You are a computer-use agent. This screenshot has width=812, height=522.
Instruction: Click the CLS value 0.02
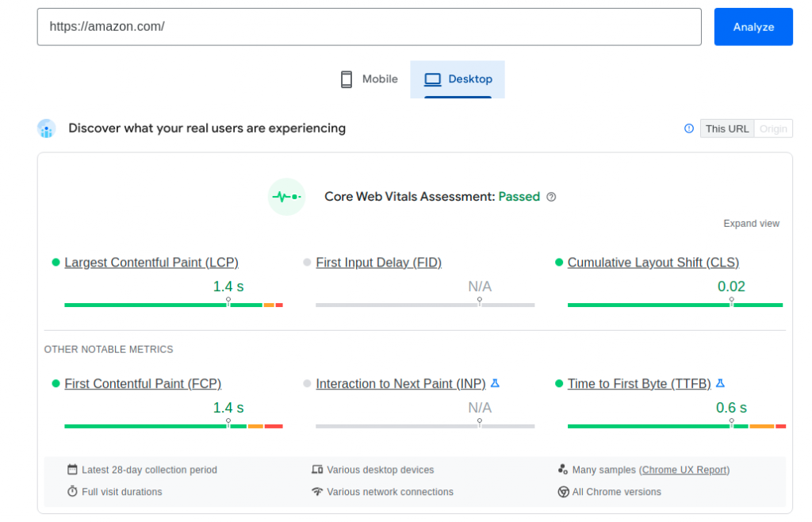(731, 286)
